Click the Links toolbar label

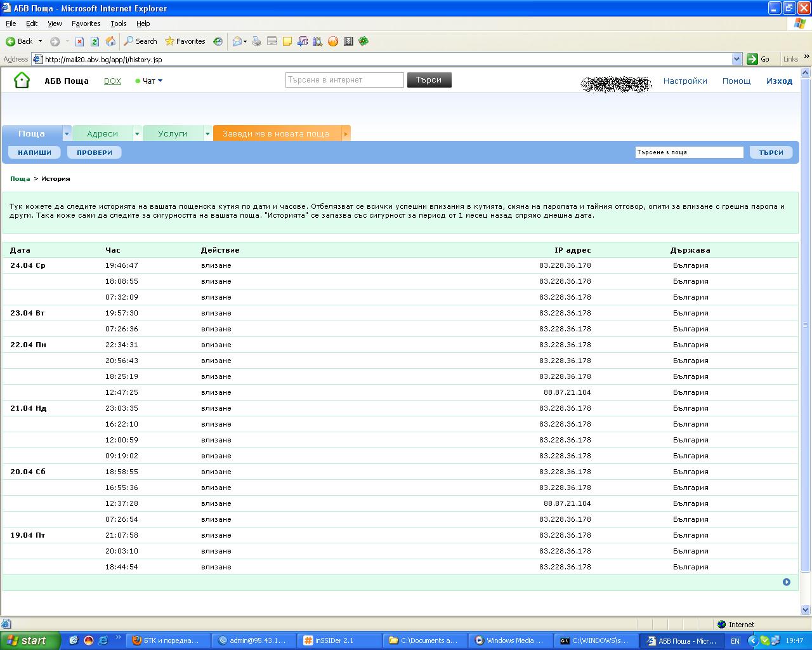[x=790, y=59]
